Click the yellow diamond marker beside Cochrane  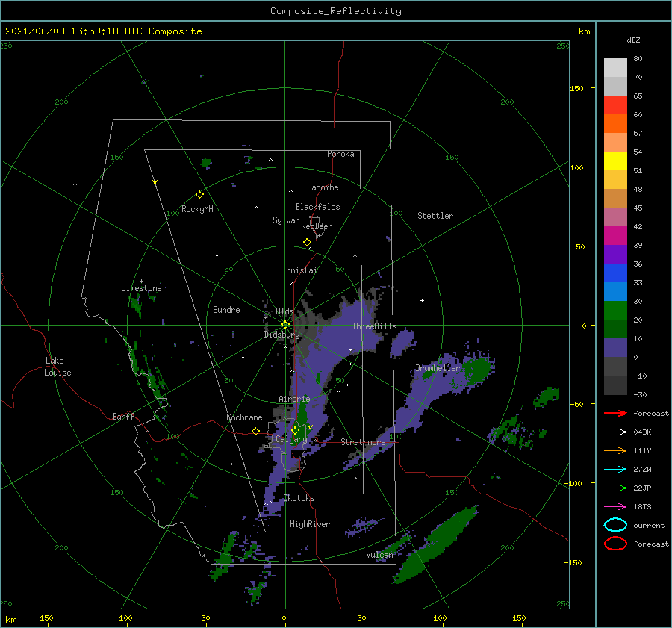point(255,432)
